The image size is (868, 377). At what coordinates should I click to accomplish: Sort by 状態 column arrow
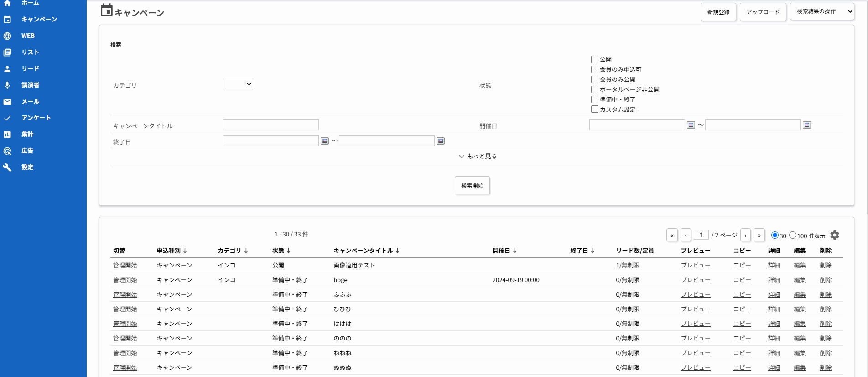289,251
